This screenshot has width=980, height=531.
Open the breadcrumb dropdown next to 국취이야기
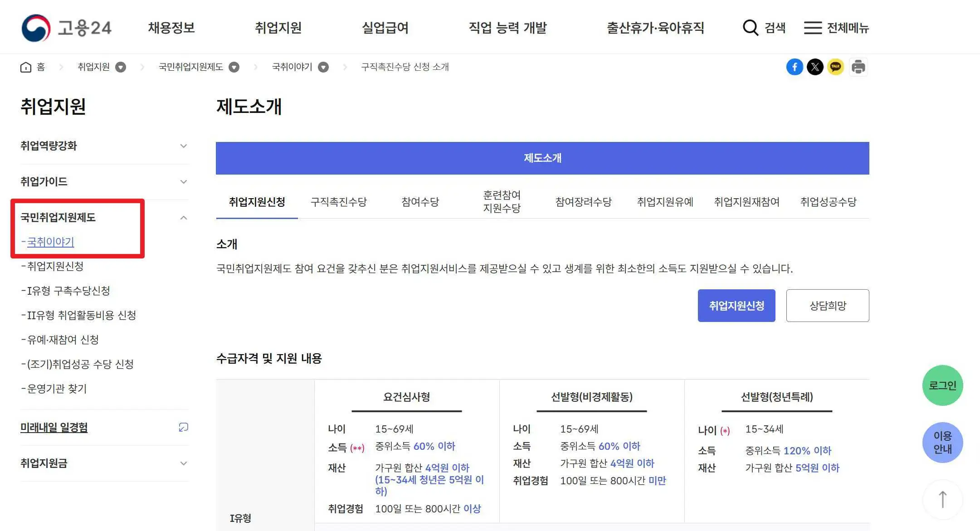(x=323, y=67)
